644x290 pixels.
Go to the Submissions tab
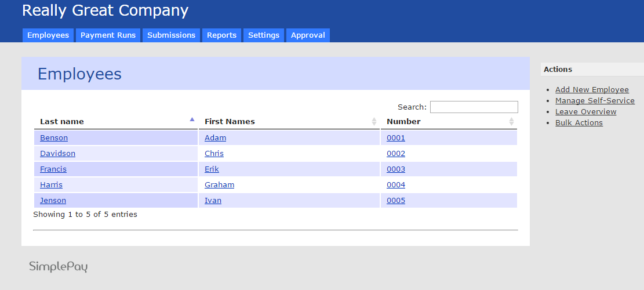[x=171, y=35]
